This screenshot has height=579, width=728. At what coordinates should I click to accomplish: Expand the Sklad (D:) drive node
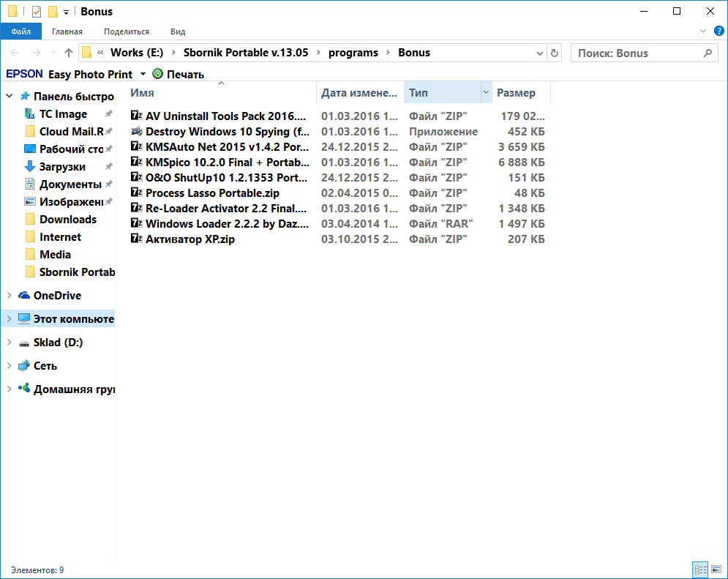(9, 343)
